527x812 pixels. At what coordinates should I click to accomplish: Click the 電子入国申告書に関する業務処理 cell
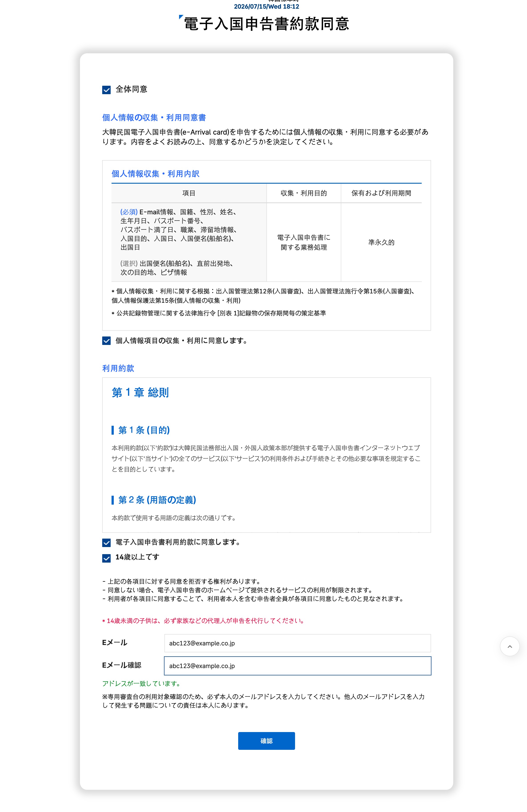click(x=303, y=242)
